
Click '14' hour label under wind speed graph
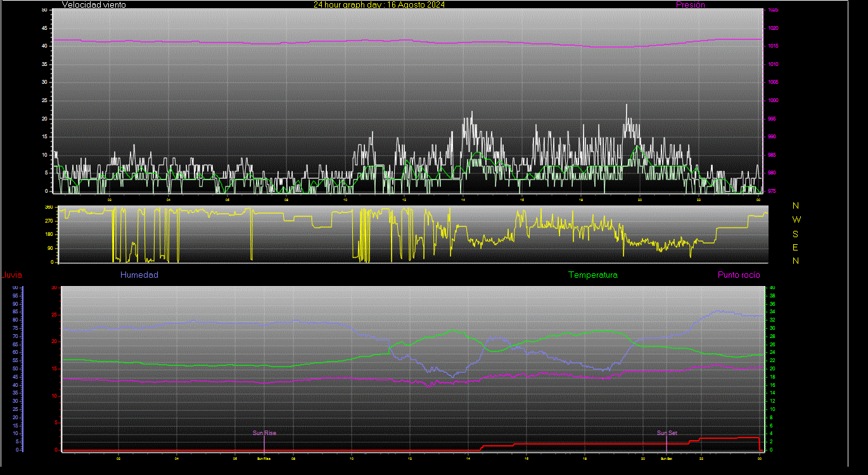coord(463,199)
